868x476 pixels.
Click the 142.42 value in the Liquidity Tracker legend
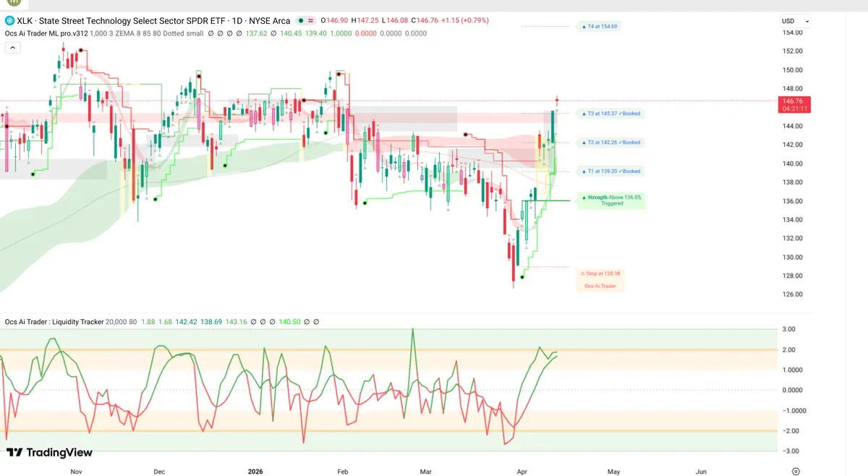tap(187, 321)
